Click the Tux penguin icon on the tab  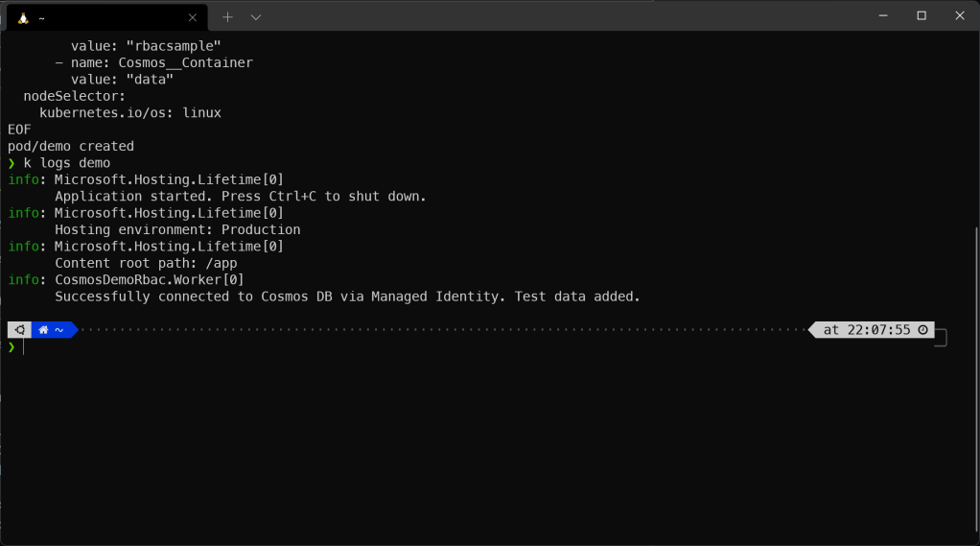pyautogui.click(x=23, y=17)
